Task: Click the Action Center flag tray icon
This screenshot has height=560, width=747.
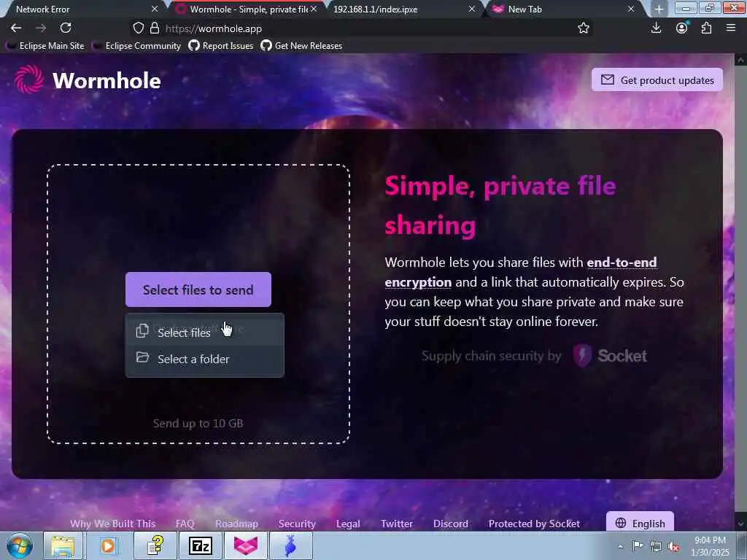Action: click(x=638, y=546)
